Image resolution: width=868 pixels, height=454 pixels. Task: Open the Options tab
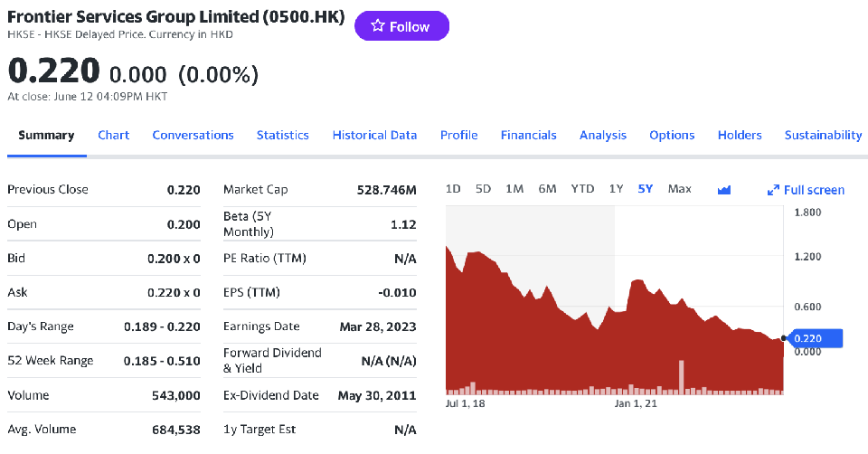tap(672, 135)
